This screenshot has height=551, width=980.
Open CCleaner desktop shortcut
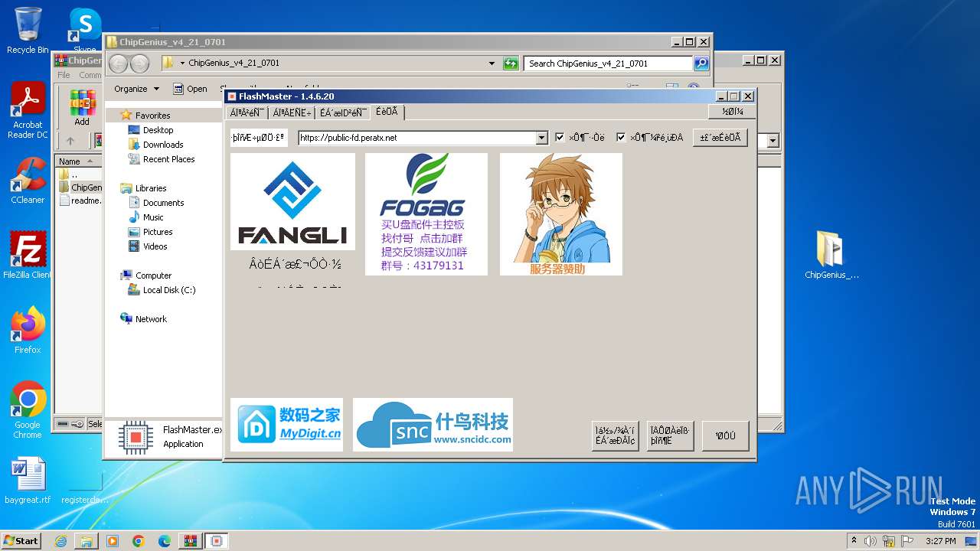tap(28, 181)
